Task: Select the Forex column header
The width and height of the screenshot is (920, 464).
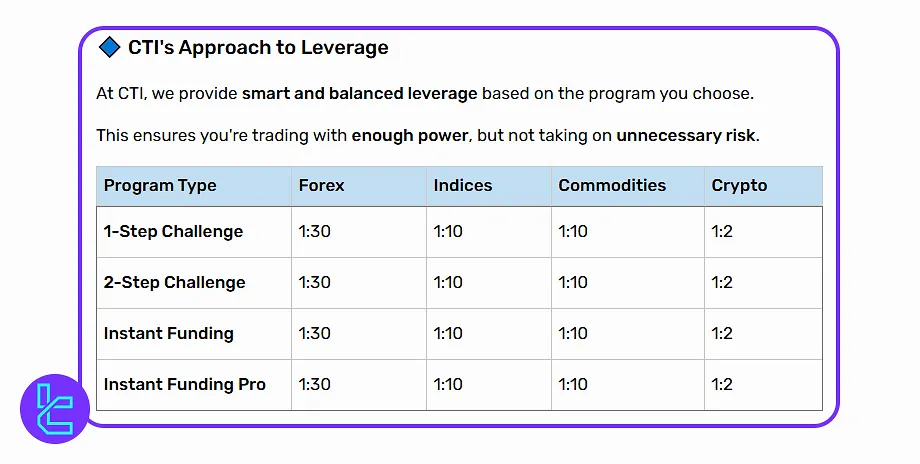Action: (321, 185)
